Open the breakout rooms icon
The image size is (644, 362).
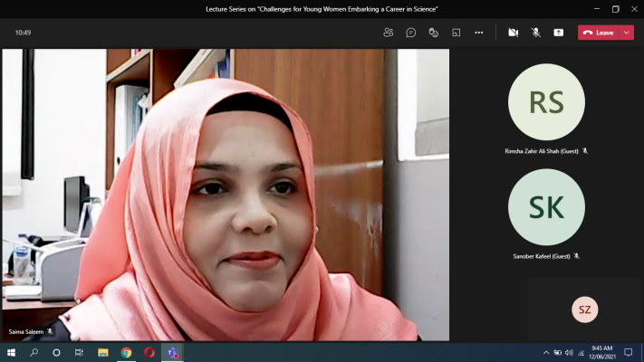click(456, 33)
